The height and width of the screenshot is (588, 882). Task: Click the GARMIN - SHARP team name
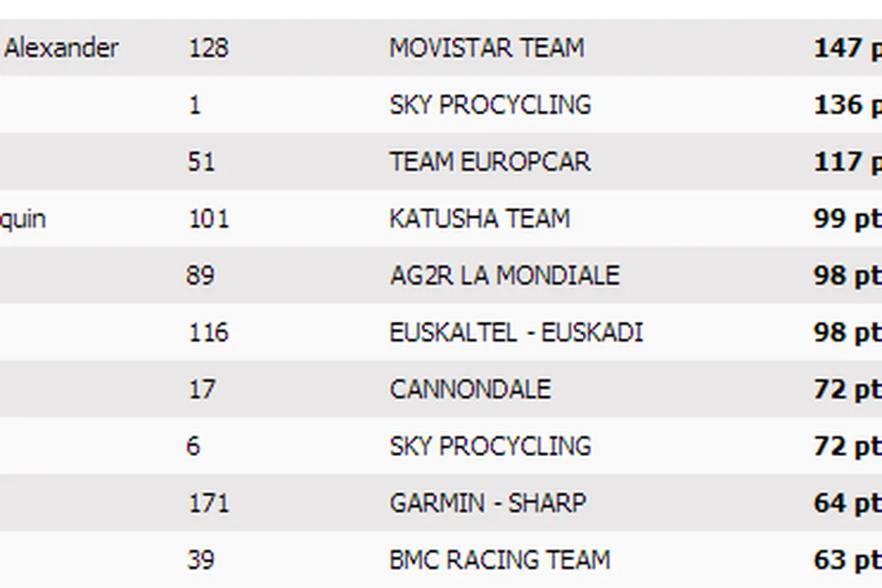click(487, 503)
